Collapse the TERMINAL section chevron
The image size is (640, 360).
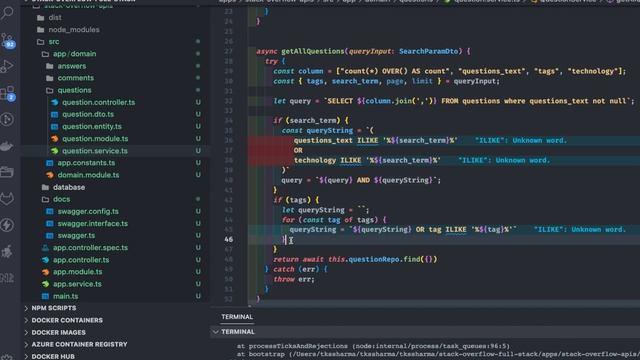[216, 332]
